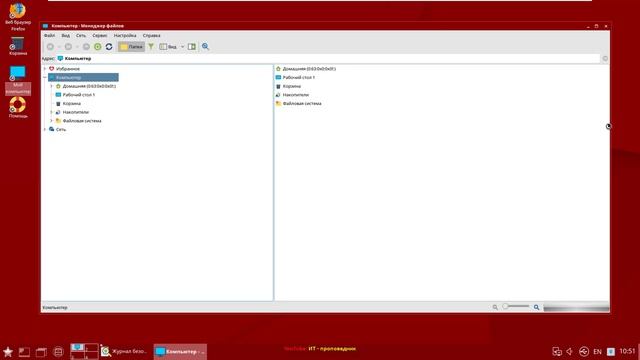This screenshot has width=640, height=360.
Task: Click the Firefox web browser desktop icon
Action: click(18, 17)
